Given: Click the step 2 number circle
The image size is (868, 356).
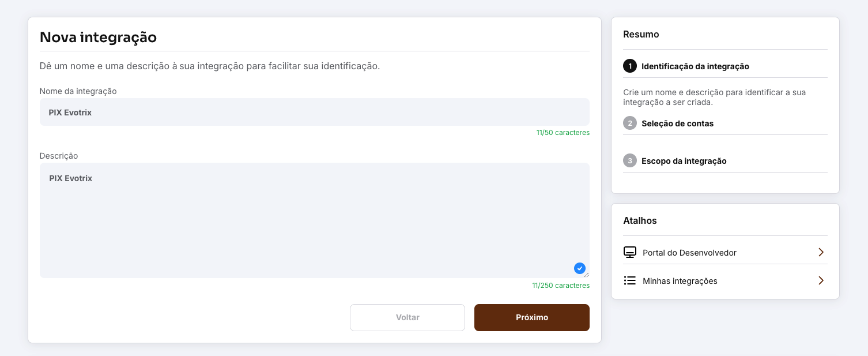Looking at the screenshot, I should point(630,123).
